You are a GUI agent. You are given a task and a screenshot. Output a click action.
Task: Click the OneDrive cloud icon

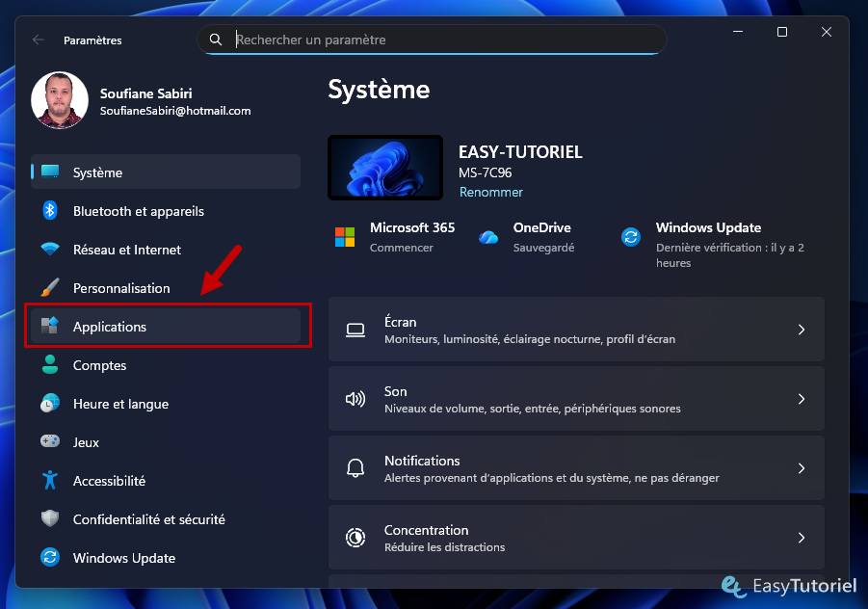tap(488, 237)
